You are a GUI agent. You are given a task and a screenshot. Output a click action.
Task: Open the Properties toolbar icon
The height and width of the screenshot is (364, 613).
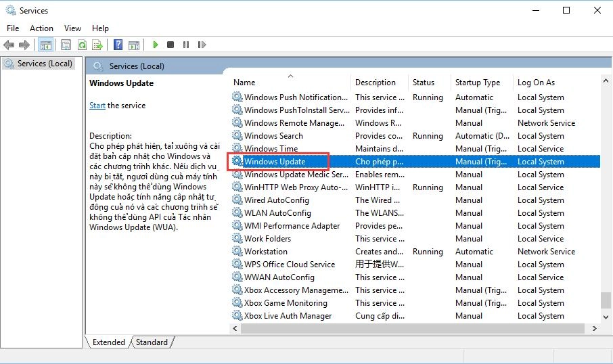tap(66, 45)
